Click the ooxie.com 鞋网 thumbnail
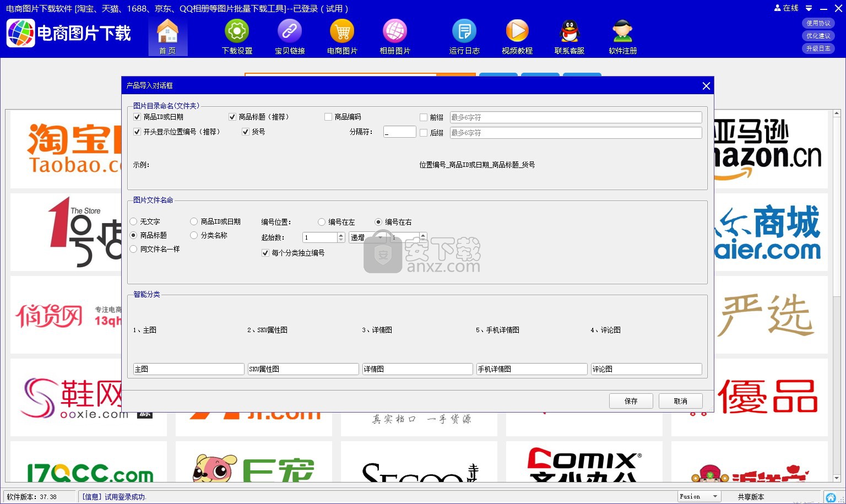Image resolution: width=846 pixels, height=504 pixels. click(x=66, y=397)
